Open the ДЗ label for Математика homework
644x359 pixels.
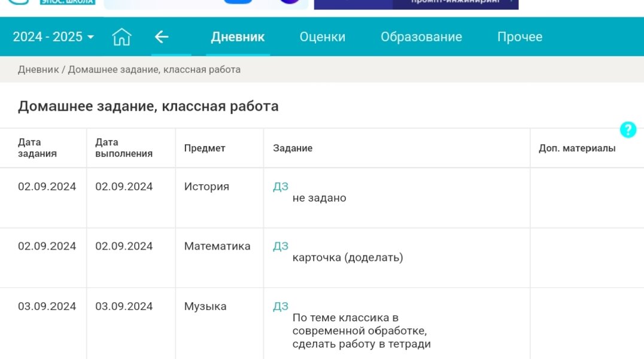[x=282, y=245]
